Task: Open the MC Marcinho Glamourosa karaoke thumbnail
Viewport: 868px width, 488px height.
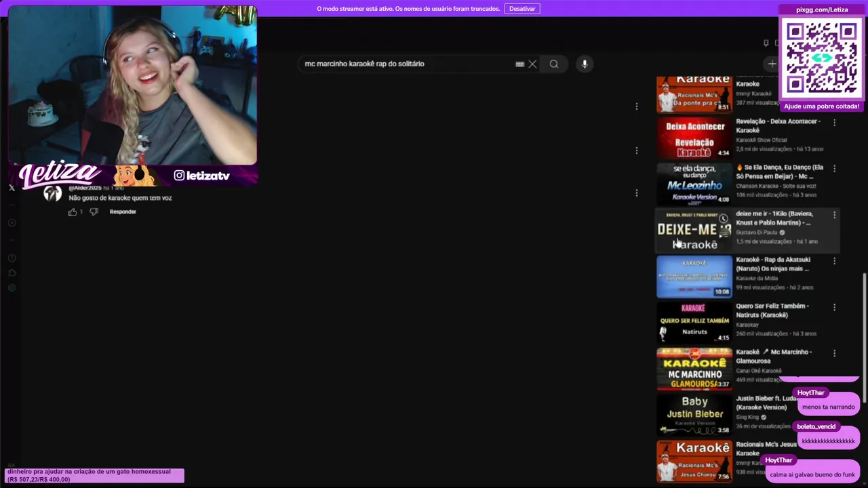Action: 694,369
